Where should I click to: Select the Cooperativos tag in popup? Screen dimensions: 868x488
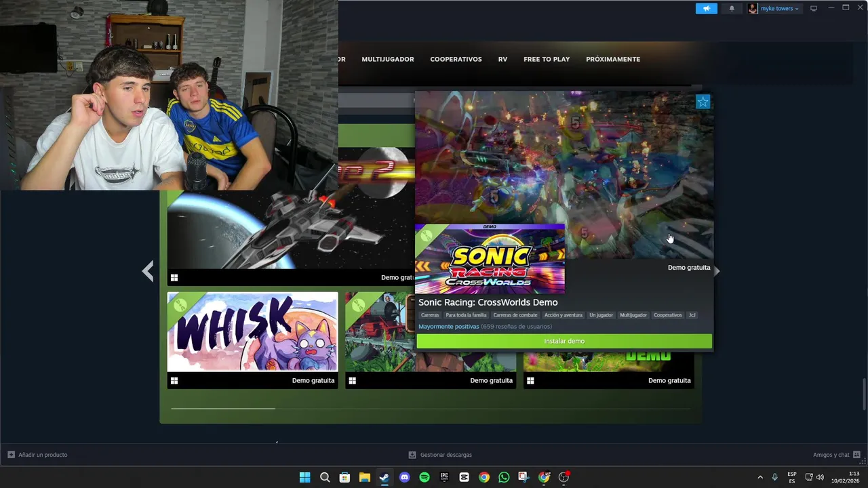click(668, 315)
